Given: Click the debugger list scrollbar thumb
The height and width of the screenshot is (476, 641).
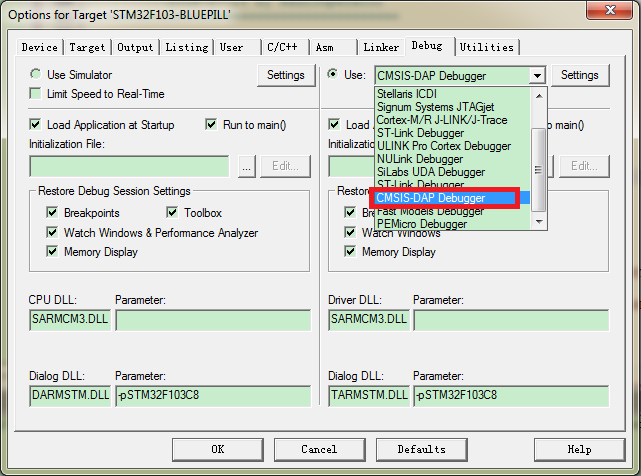Looking at the screenshot, I should click(x=539, y=169).
